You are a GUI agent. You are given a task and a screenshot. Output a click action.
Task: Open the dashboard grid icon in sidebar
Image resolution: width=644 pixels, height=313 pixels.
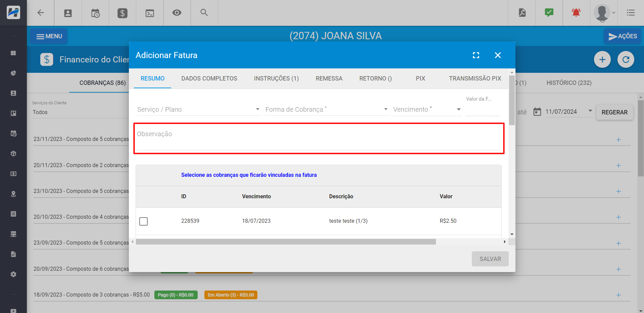coord(13,53)
